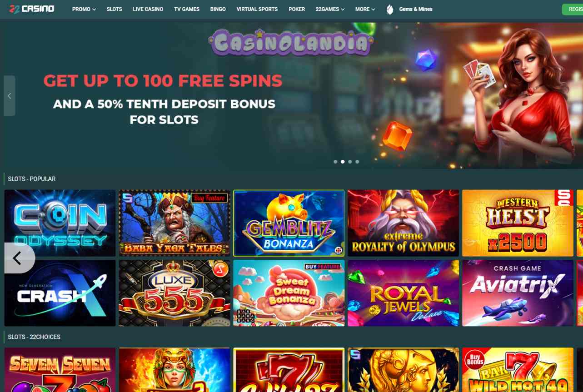Image resolution: width=583 pixels, height=392 pixels.
Task: Open Luxe 555 slot game
Action: coord(174,293)
